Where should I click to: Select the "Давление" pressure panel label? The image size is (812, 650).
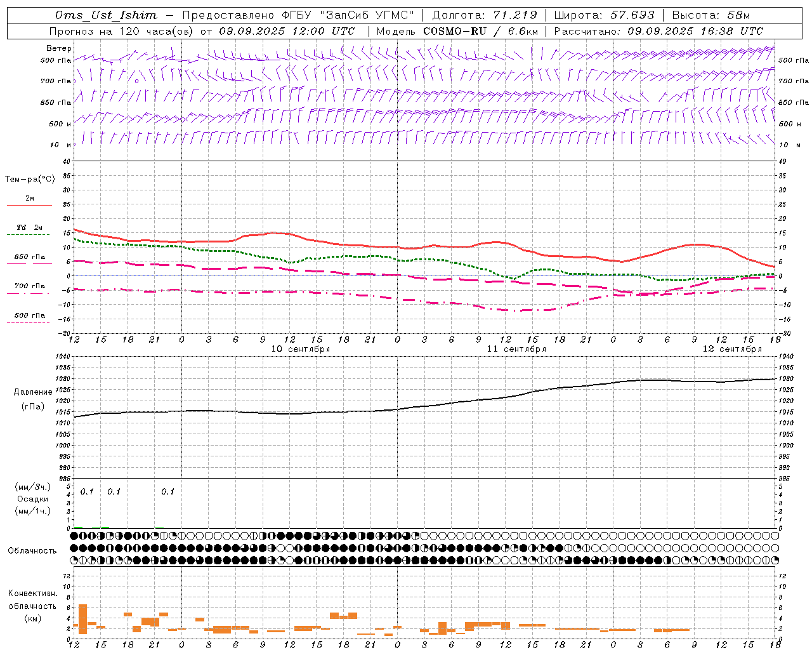click(x=33, y=392)
